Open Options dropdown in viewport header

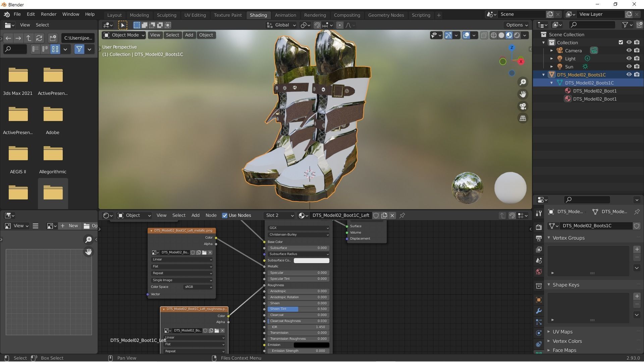pyautogui.click(x=517, y=25)
